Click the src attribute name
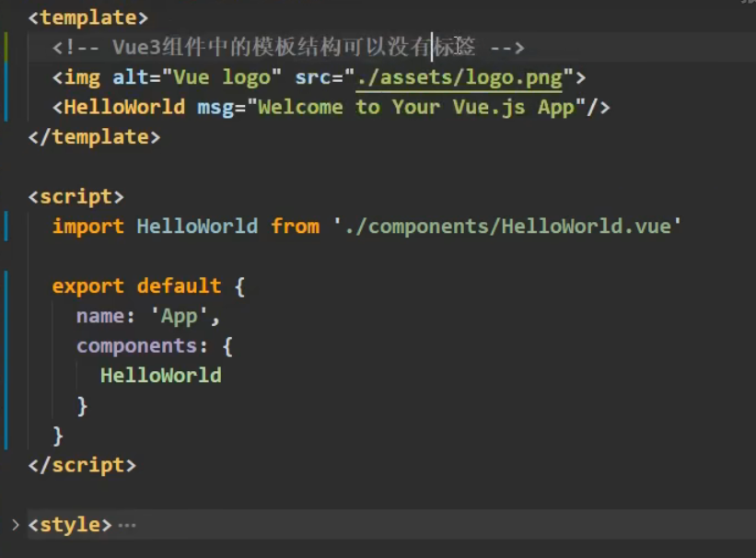The width and height of the screenshot is (756, 558). pos(313,77)
